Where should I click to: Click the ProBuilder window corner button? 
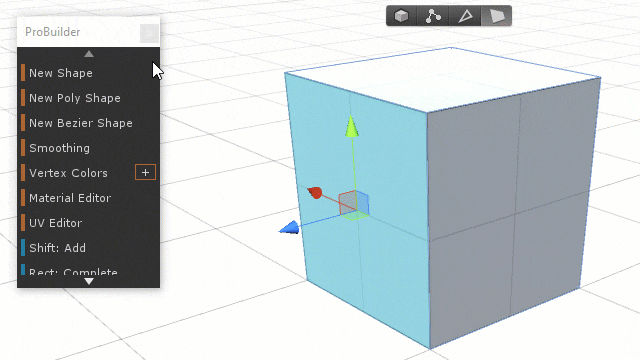(x=149, y=33)
